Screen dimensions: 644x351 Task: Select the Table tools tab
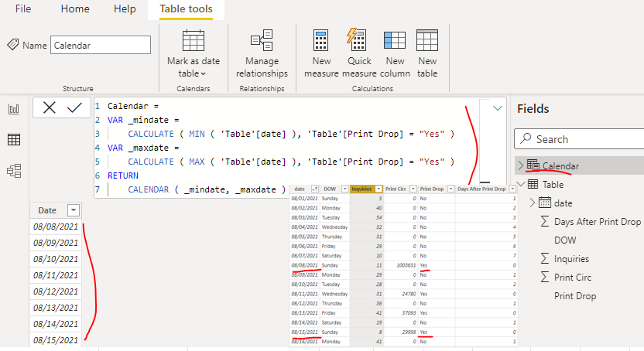click(186, 9)
